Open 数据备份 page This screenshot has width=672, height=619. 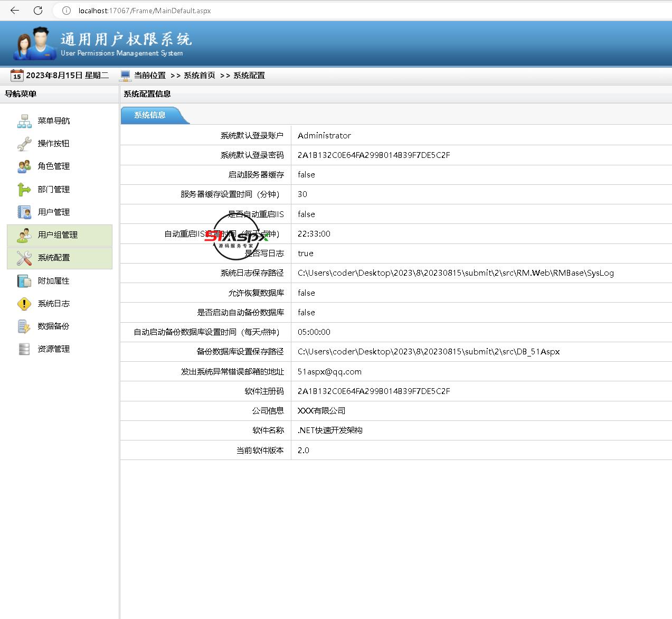tap(60, 326)
